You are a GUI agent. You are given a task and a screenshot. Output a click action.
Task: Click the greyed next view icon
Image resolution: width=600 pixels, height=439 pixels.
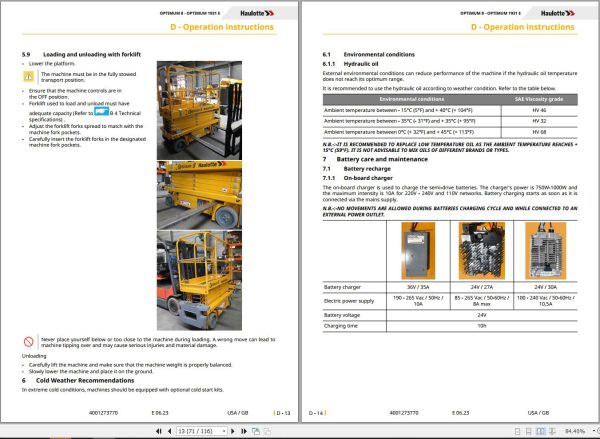point(267,431)
